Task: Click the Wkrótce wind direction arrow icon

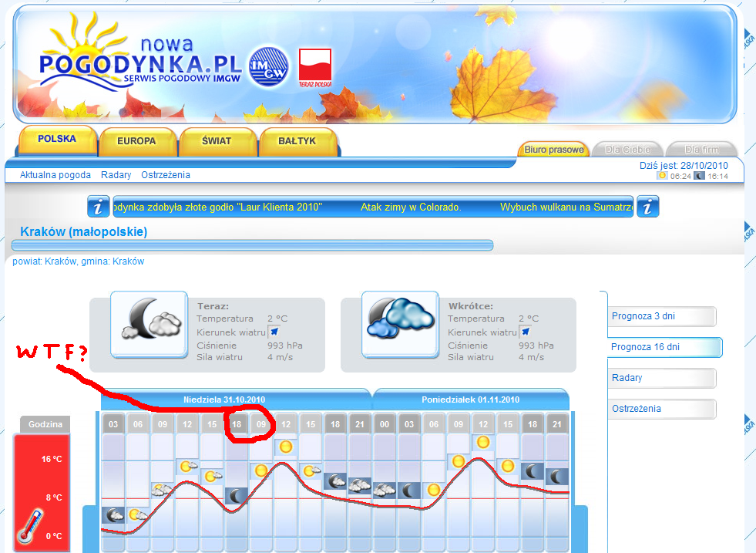Action: tap(525, 332)
